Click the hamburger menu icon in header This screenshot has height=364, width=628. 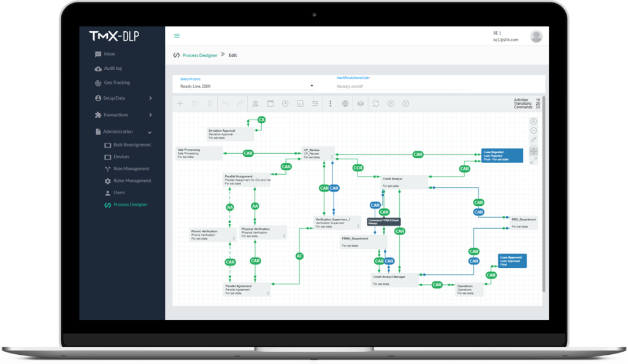[x=177, y=36]
